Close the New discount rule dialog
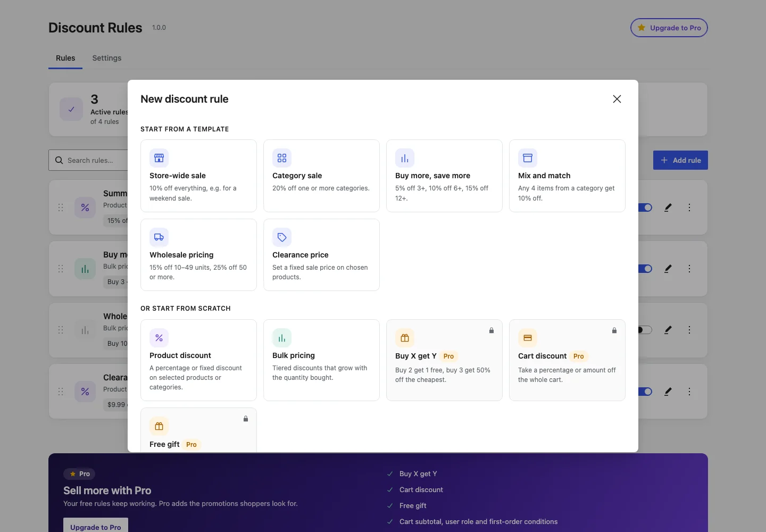The height and width of the screenshot is (532, 766). [617, 99]
